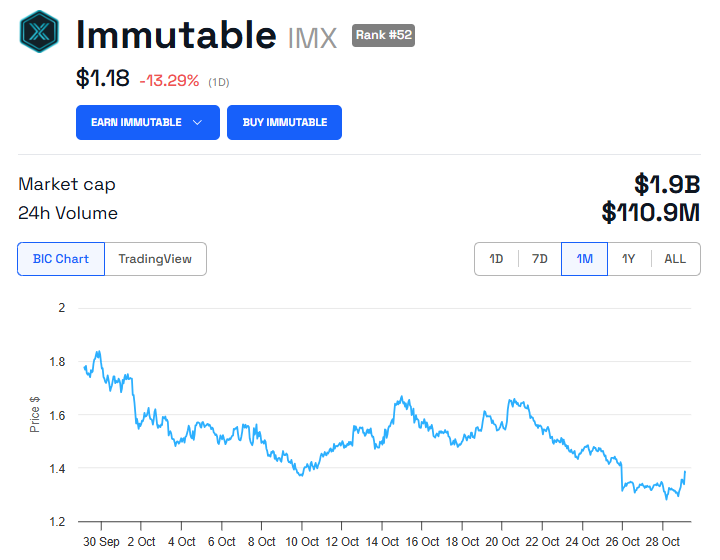Select the 1D time range
Viewport: 720px width, 560px height.
click(496, 259)
